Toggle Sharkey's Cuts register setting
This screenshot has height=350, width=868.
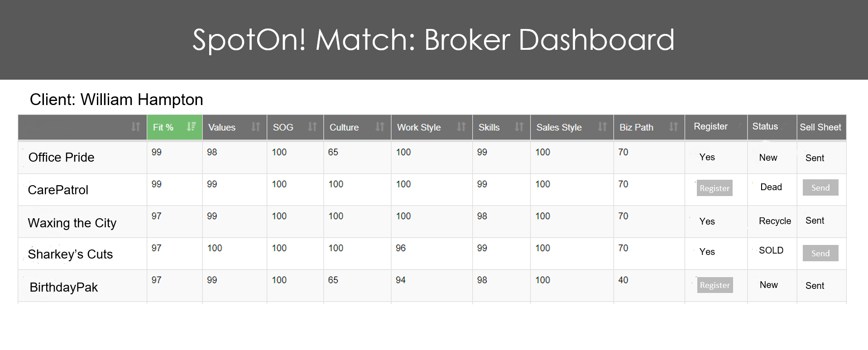pyautogui.click(x=707, y=252)
